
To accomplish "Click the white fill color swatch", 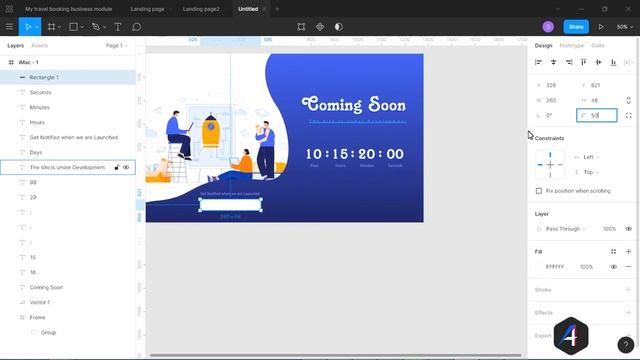I will pos(539,267).
